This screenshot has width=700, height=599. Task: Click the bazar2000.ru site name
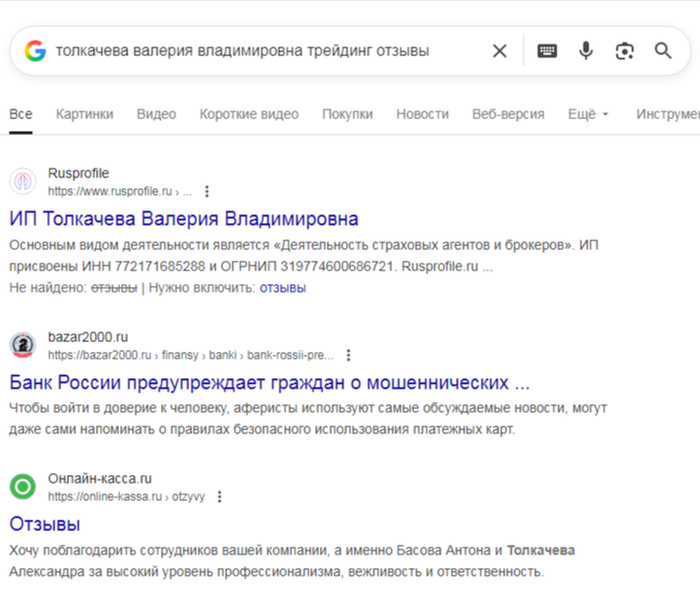tap(88, 337)
